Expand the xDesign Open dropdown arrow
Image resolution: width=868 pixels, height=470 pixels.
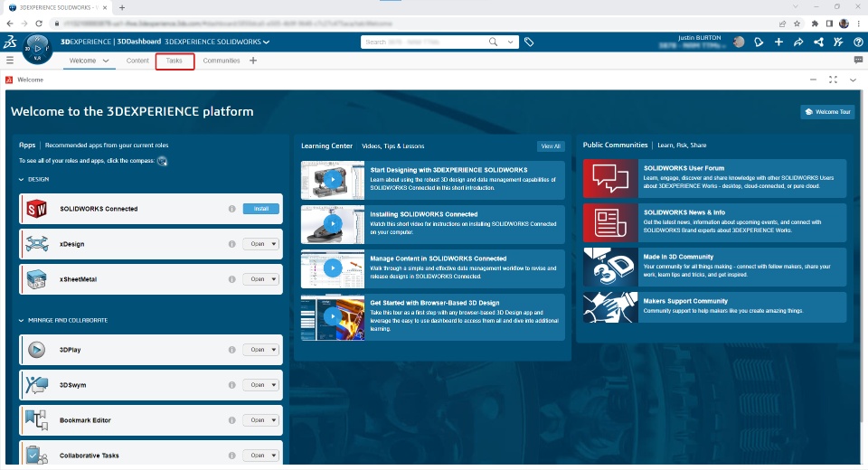click(x=273, y=244)
